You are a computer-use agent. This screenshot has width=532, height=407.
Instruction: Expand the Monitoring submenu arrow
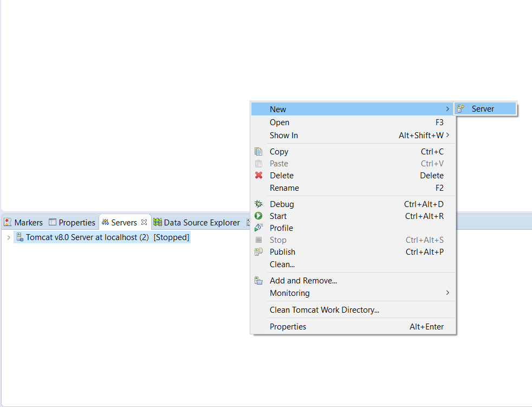[x=447, y=293]
